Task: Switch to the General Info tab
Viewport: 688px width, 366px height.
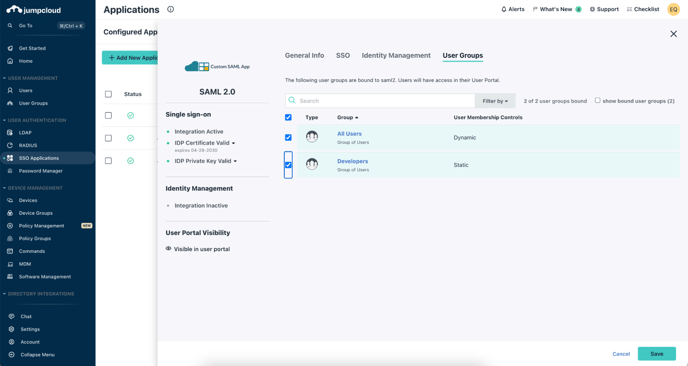Action: 305,55
